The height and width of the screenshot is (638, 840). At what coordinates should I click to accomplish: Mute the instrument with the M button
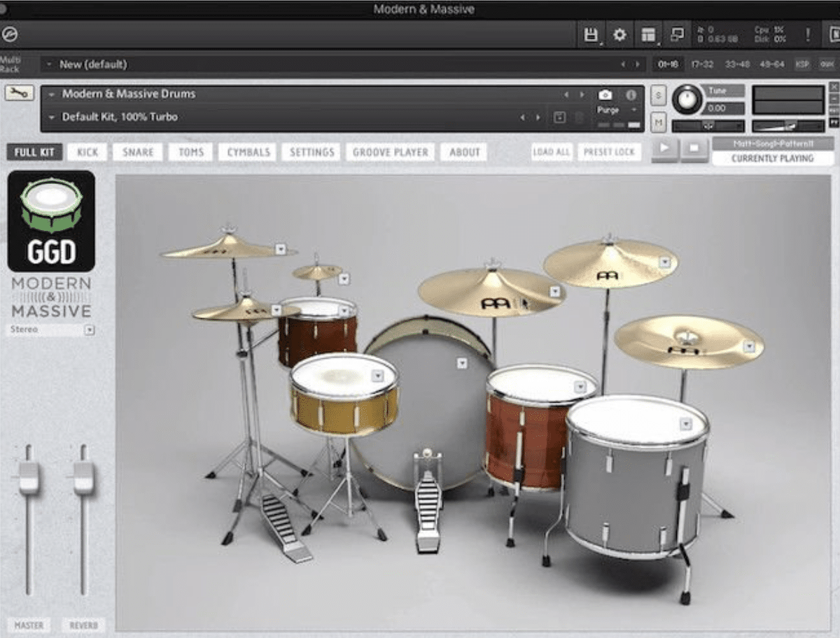click(x=658, y=123)
